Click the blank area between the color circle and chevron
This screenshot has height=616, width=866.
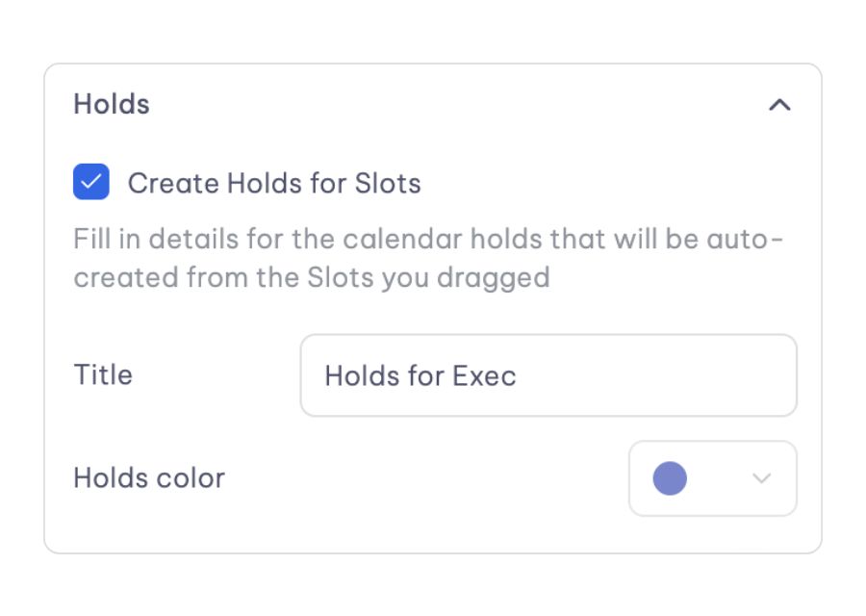click(719, 478)
